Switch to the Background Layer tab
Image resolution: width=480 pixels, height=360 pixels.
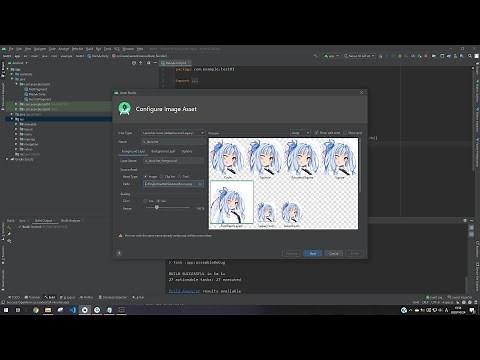coord(163,151)
